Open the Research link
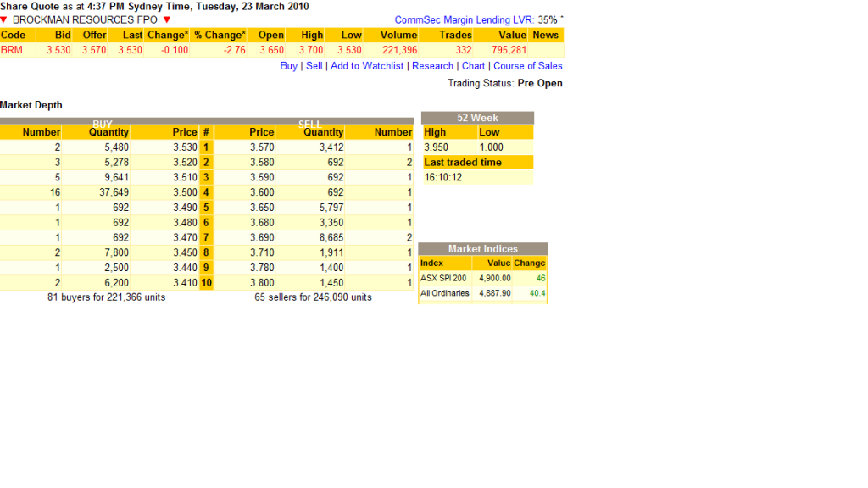 coord(432,66)
